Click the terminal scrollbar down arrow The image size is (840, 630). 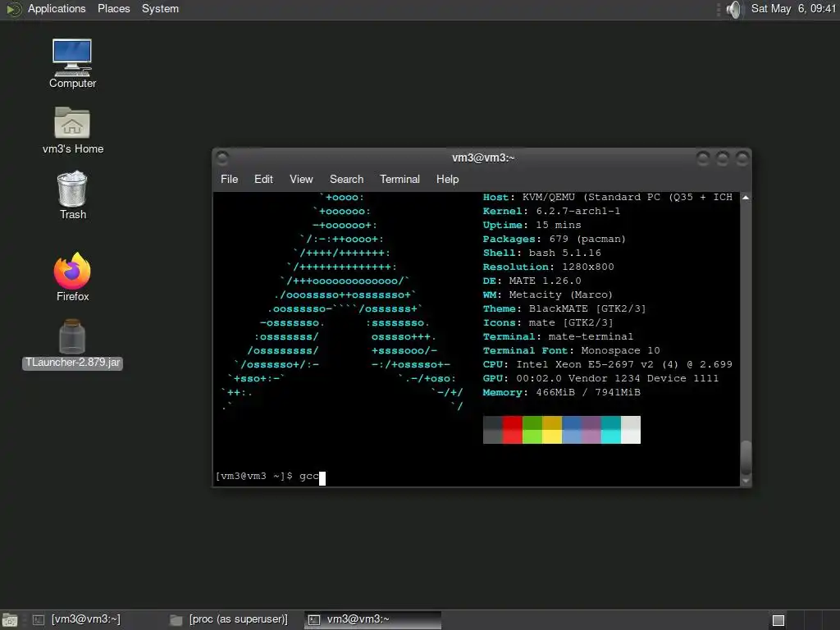coord(745,481)
